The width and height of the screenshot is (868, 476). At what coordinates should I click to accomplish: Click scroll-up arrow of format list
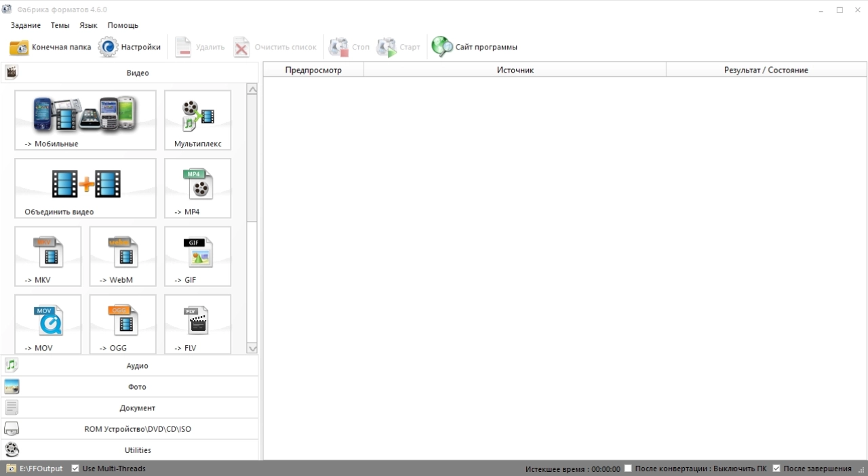252,89
